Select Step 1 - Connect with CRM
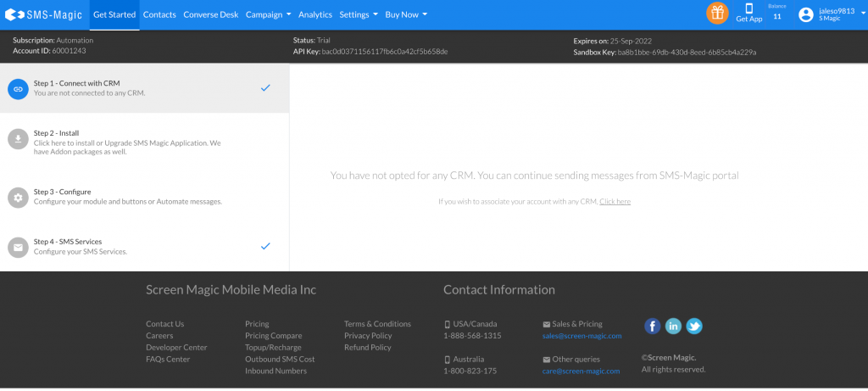 pyautogui.click(x=144, y=88)
